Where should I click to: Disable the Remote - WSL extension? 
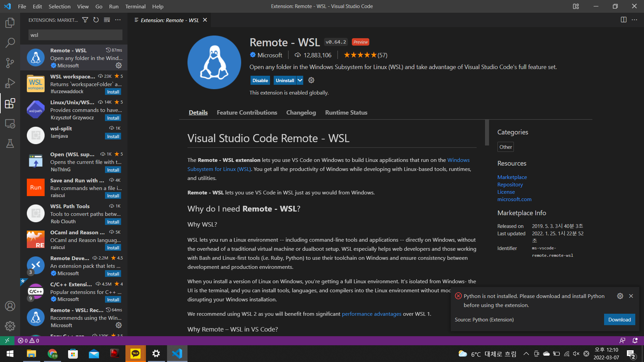point(260,80)
